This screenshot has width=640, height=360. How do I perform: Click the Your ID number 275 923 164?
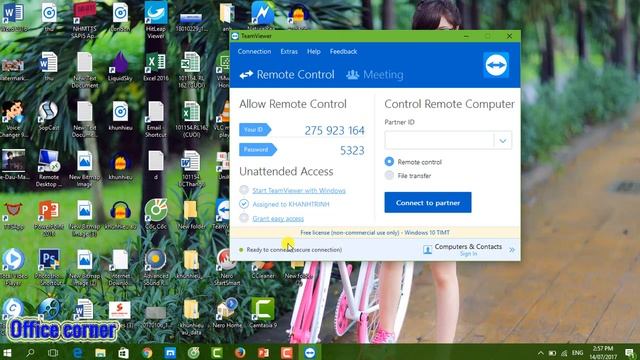[334, 131]
